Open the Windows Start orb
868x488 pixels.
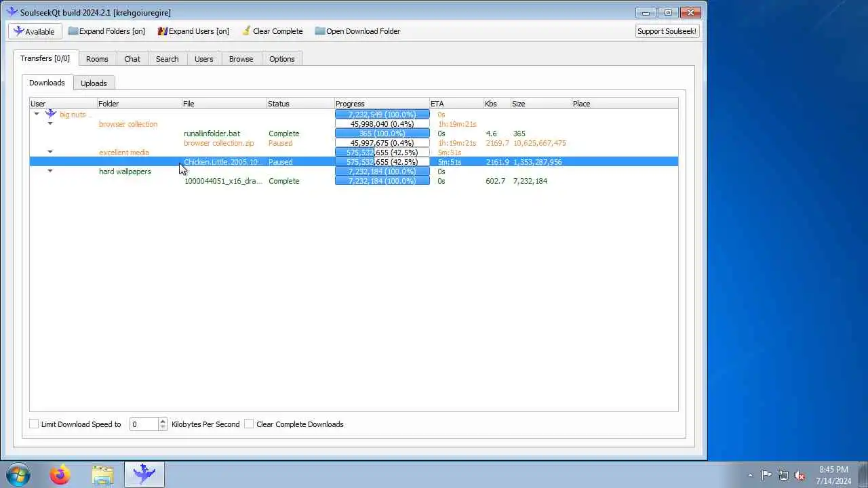pyautogui.click(x=17, y=474)
